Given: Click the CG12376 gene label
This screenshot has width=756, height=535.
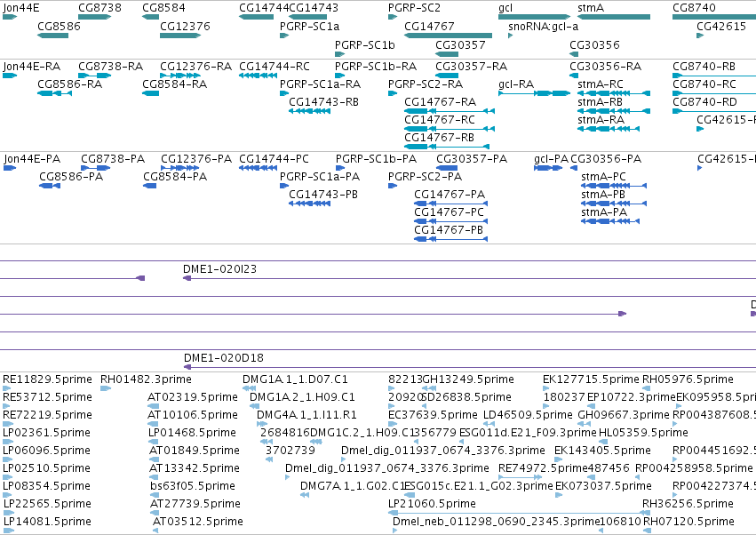Looking at the screenshot, I should pyautogui.click(x=185, y=26).
